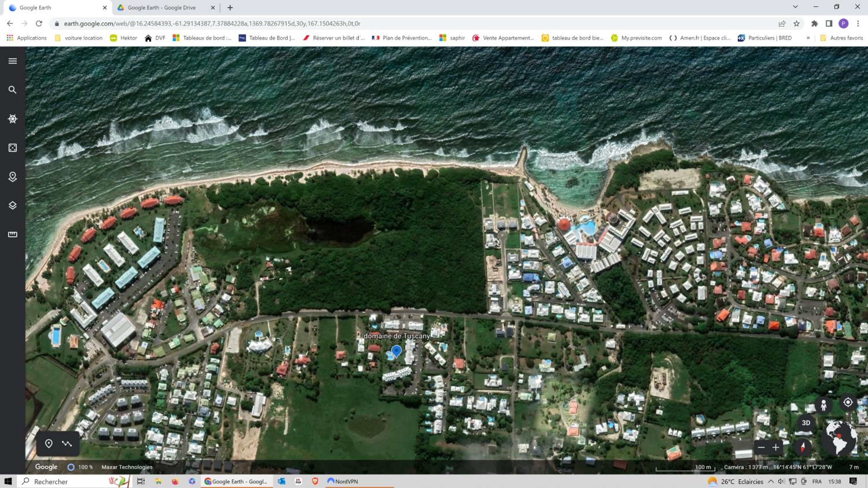Bookmark this page with the star icon

tap(796, 23)
